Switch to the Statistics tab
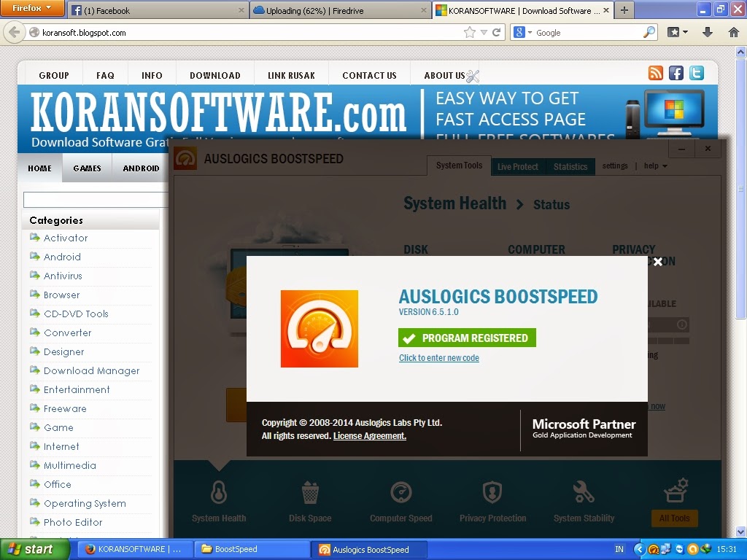Viewport: 747px width, 560px height. pos(570,167)
